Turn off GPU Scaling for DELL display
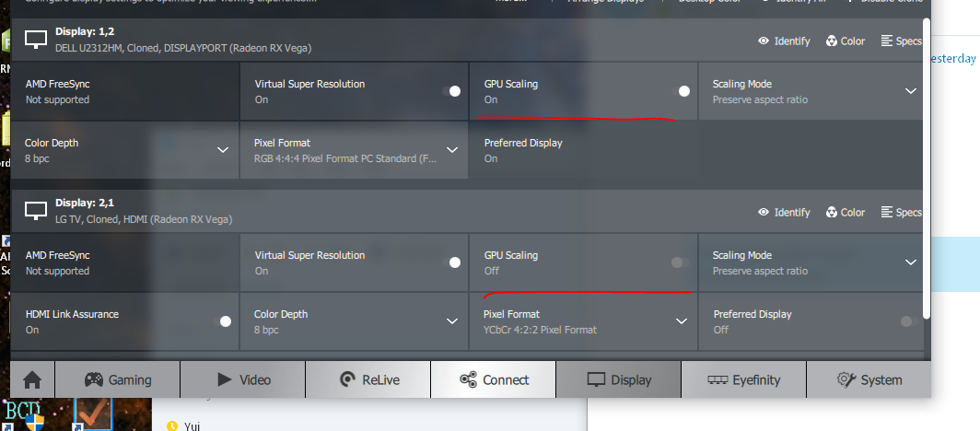This screenshot has height=431, width=980. (x=681, y=91)
